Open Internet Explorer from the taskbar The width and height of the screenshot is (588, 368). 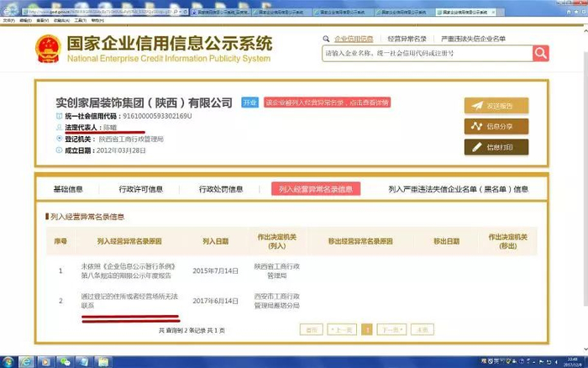click(x=26, y=362)
